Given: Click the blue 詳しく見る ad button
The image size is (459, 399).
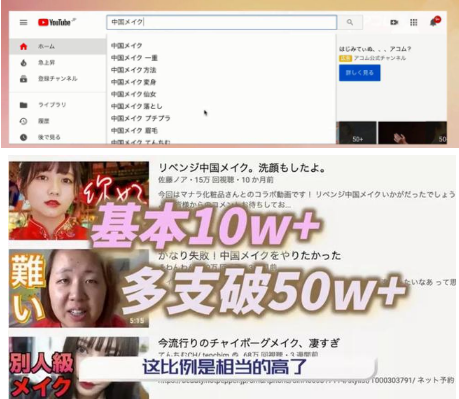Looking at the screenshot, I should pos(360,73).
